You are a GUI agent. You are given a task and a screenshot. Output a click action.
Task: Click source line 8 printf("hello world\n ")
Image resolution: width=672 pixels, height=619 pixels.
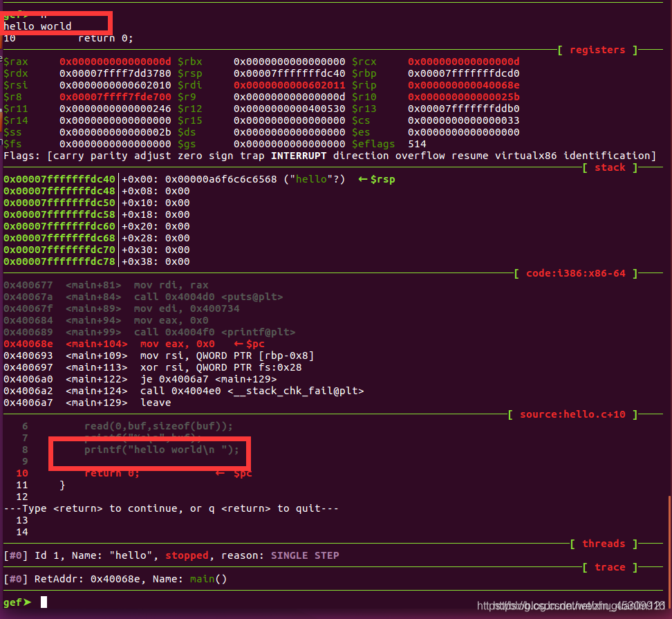tap(162, 450)
